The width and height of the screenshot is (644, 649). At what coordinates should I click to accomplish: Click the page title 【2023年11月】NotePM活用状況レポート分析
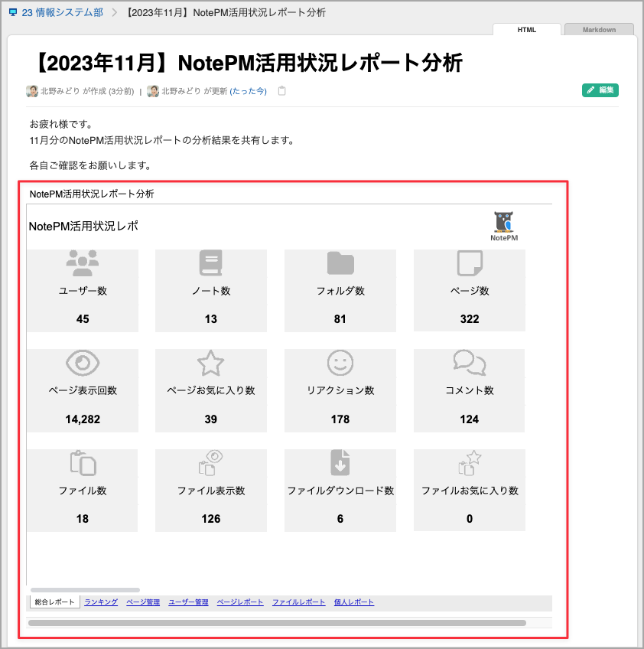(x=246, y=64)
